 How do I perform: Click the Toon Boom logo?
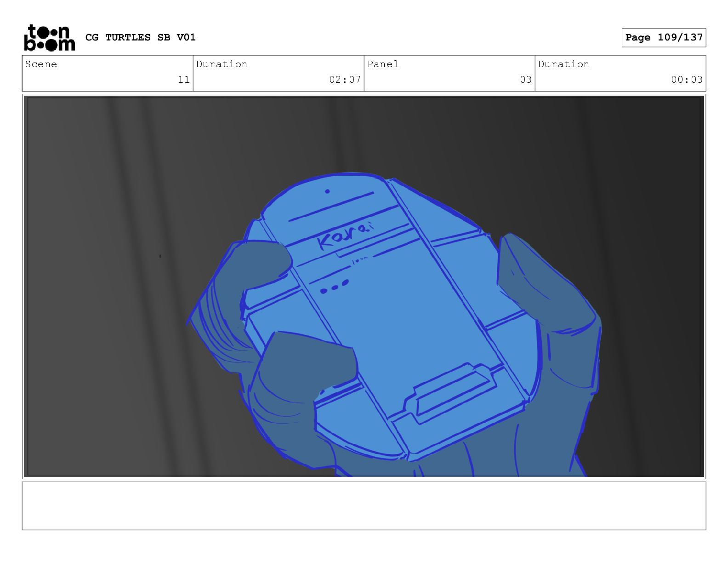[x=49, y=37]
